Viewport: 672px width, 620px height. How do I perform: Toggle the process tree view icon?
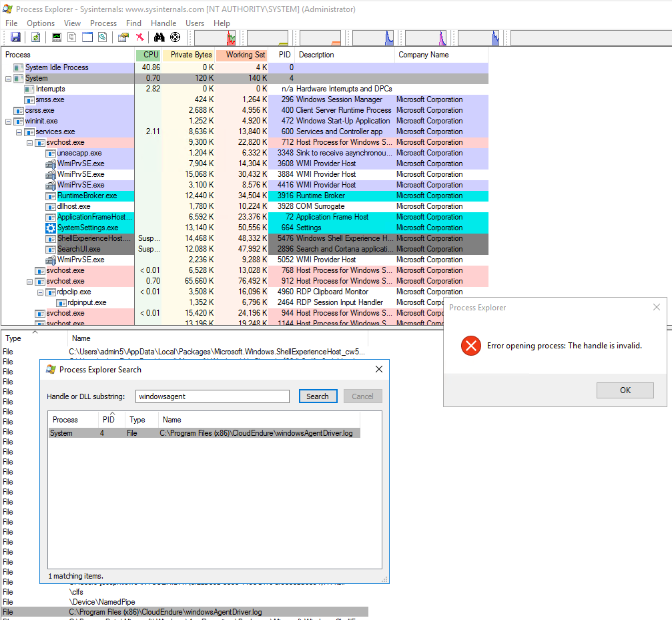(71, 37)
